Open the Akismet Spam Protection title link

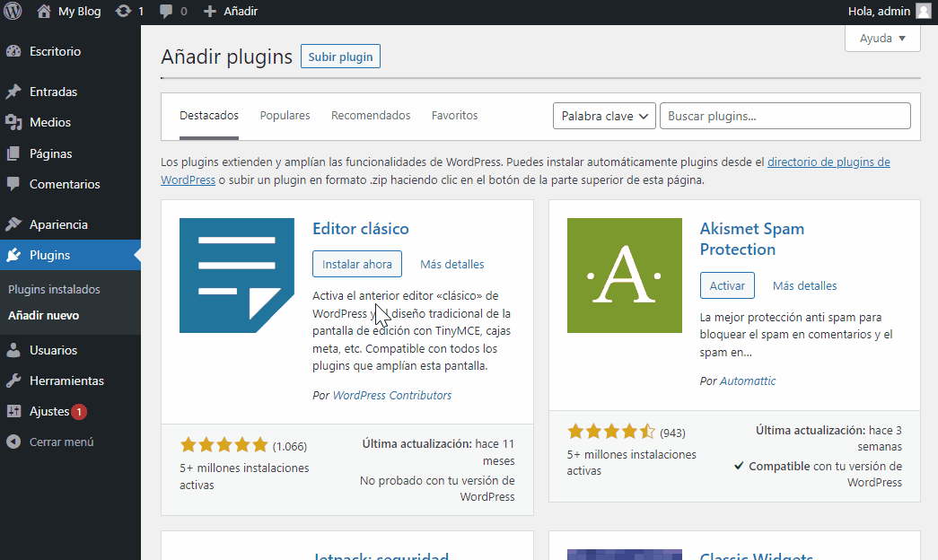(x=752, y=239)
